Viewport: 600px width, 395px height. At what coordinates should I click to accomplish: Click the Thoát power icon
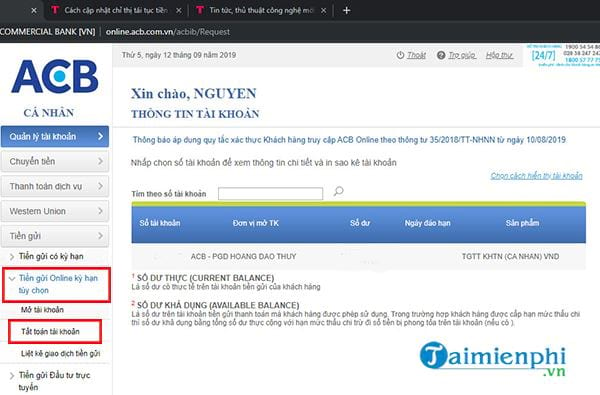(x=400, y=55)
